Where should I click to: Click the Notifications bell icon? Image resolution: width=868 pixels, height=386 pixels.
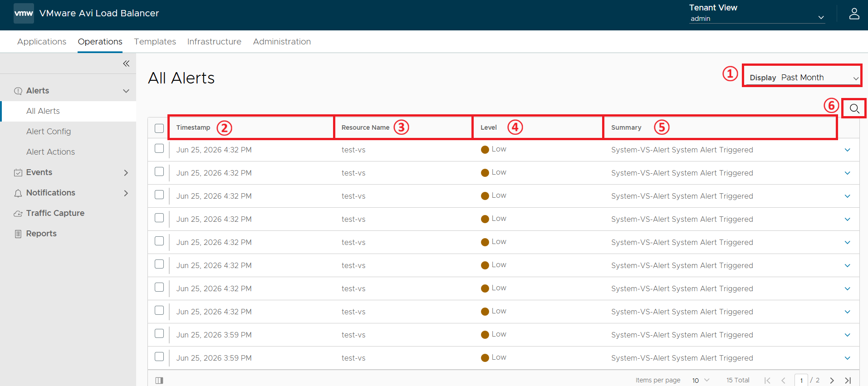[18, 193]
